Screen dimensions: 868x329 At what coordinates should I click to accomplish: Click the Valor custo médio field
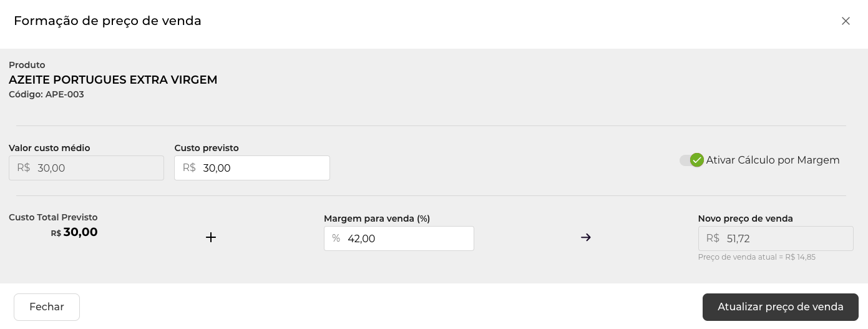click(x=94, y=168)
